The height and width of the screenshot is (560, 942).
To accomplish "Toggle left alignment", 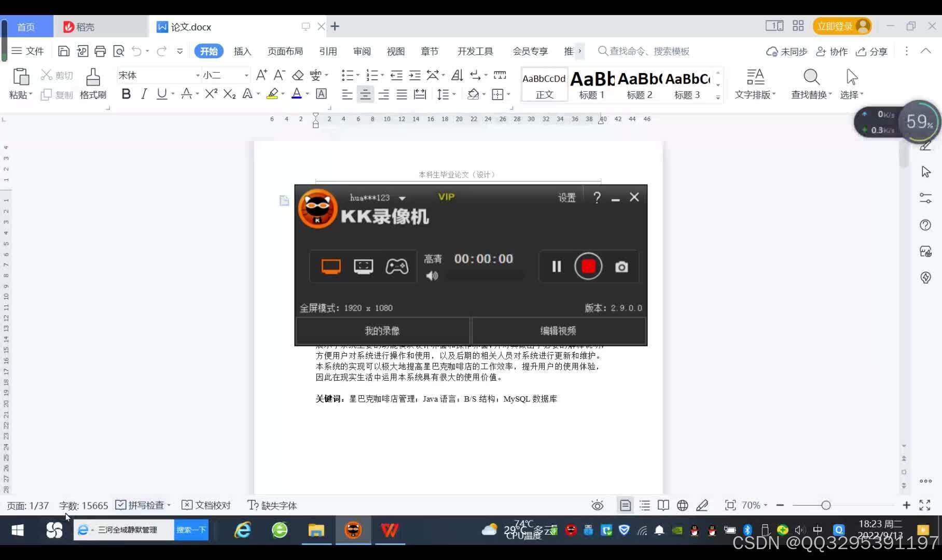I will coord(347,94).
